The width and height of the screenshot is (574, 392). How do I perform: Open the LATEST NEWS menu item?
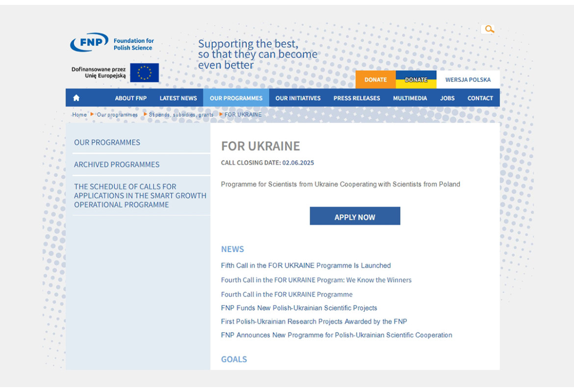178,98
